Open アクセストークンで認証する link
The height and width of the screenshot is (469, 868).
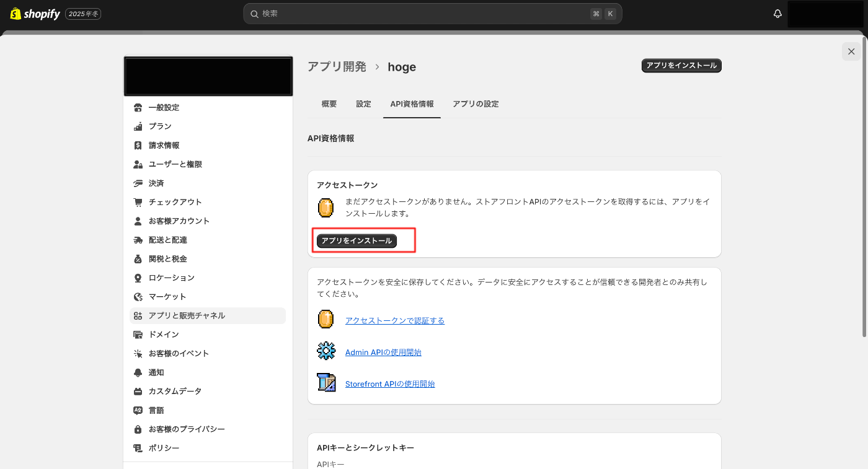[395, 320]
